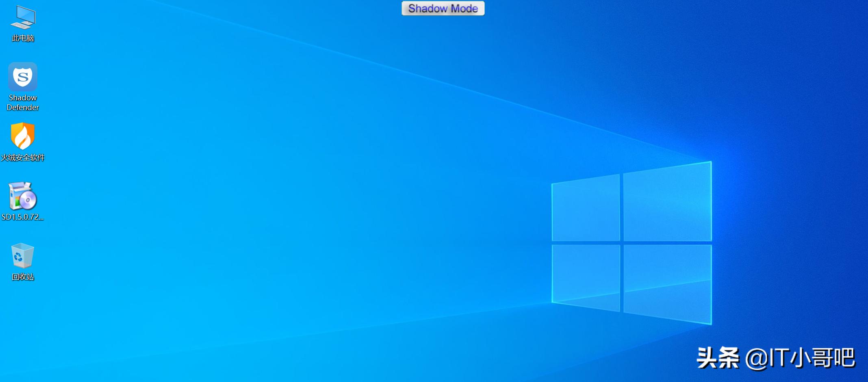This screenshot has height=382, width=868.
Task: Click the 火绒安全软件 label text
Action: [22, 158]
